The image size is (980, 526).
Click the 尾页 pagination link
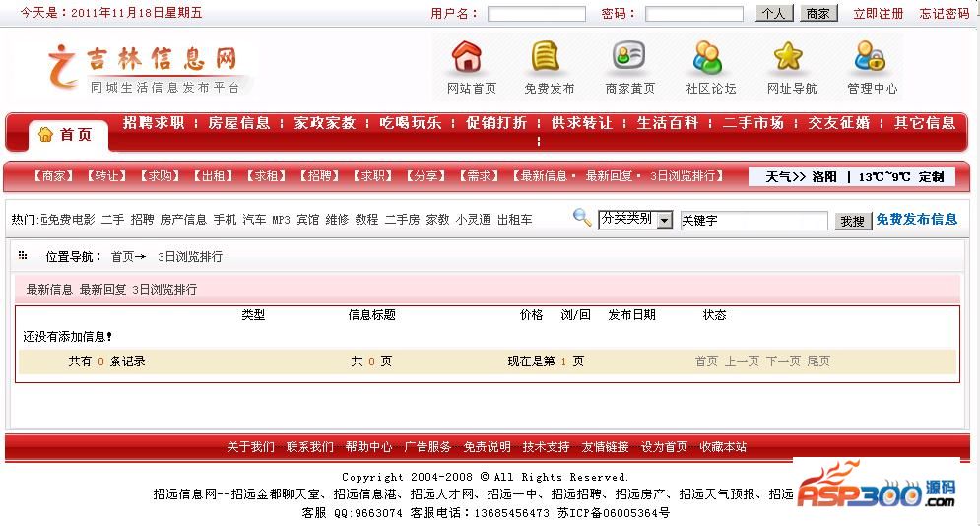818,362
